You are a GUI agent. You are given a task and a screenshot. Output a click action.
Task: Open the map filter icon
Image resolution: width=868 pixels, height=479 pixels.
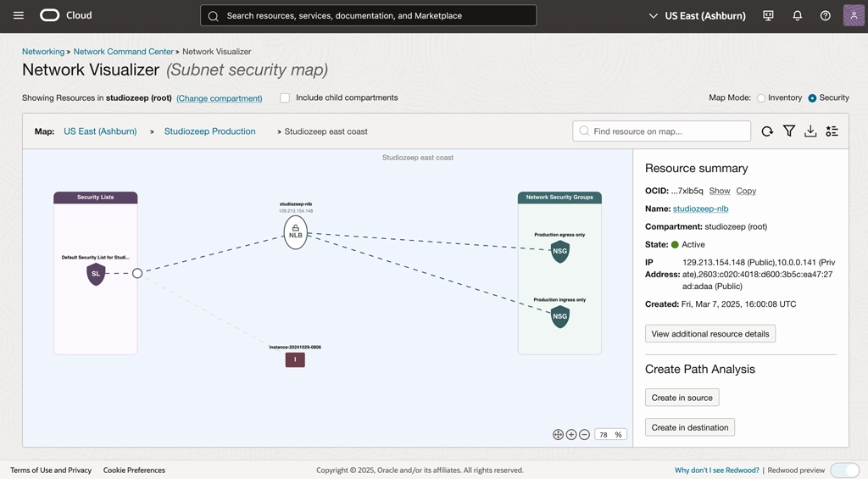point(789,131)
